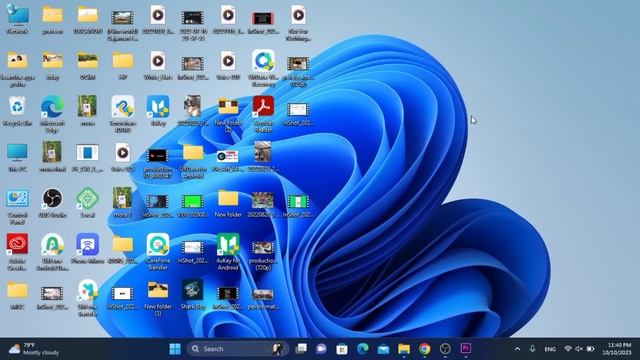This screenshot has height=360, width=640.
Task: Open Adobe Premiere Pro from taskbar
Action: click(466, 349)
